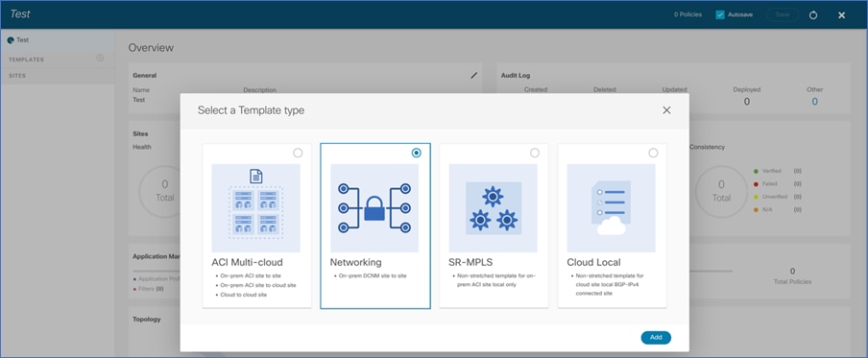Click the Verified consistency legend entry
The height and width of the screenshot is (358, 868).
coord(777,171)
